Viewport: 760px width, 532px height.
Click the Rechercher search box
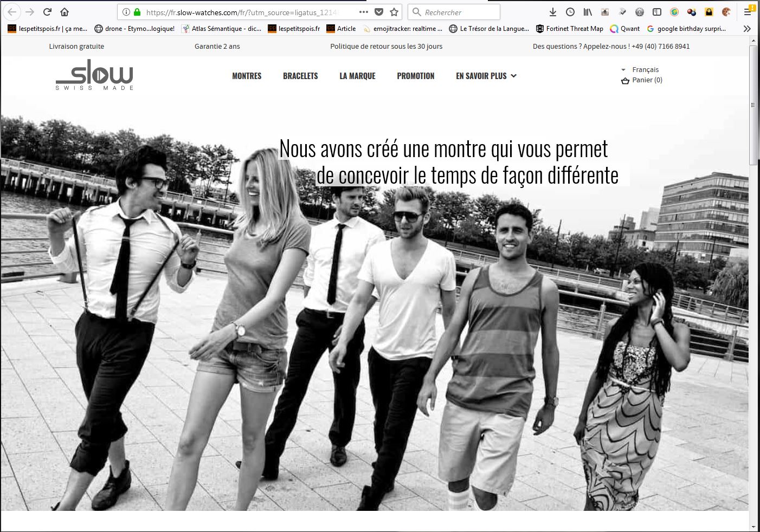tap(454, 12)
